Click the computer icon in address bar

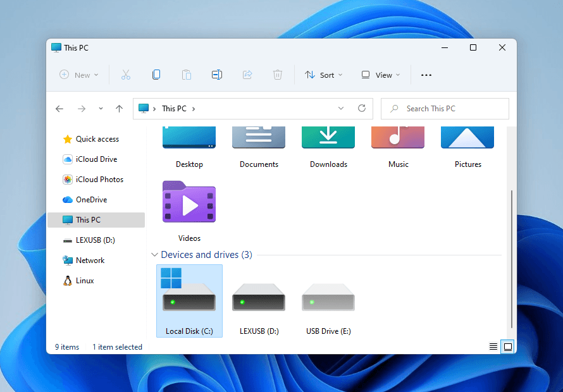coord(144,108)
